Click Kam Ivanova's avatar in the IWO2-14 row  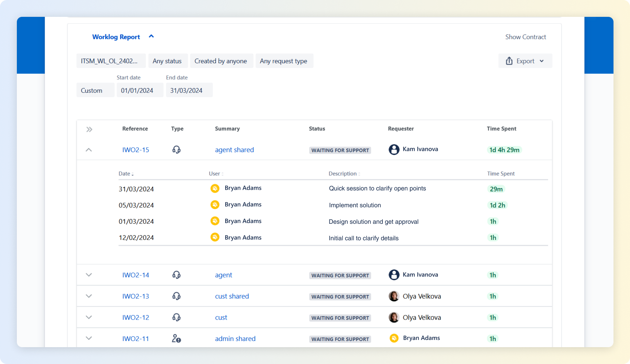pos(394,275)
